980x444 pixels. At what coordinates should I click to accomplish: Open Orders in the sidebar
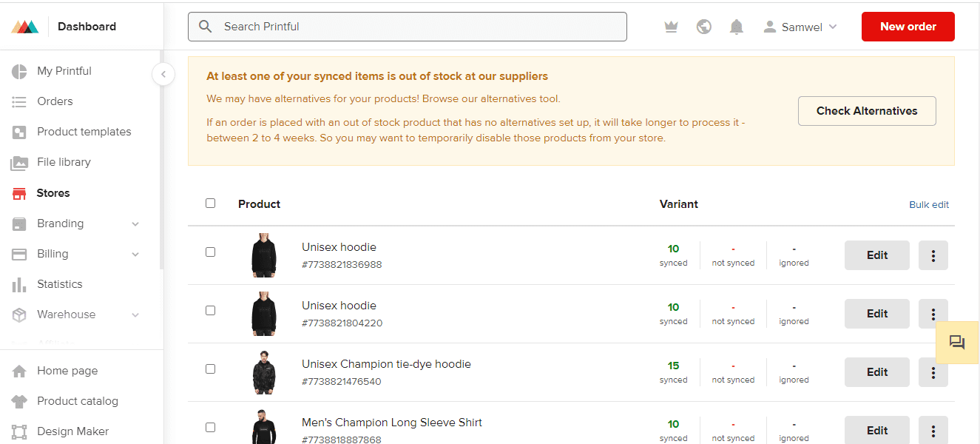click(55, 101)
